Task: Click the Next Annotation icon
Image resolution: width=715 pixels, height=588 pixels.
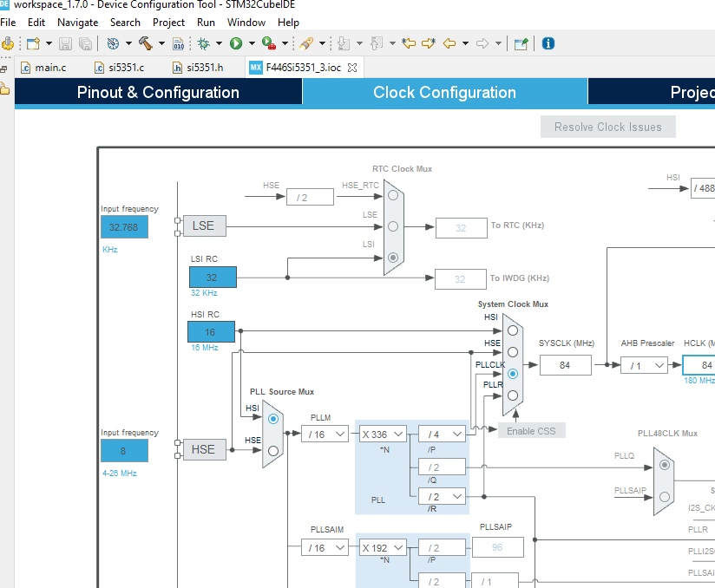Action: click(x=344, y=43)
